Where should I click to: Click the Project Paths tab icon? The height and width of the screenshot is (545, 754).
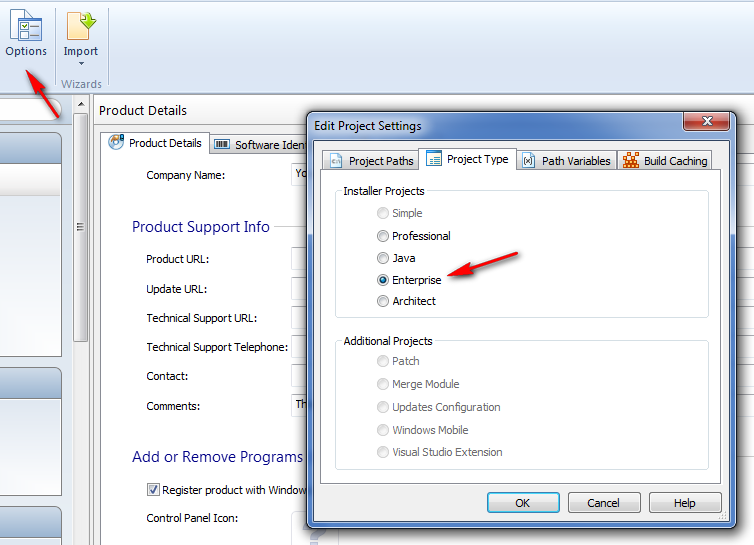(336, 161)
